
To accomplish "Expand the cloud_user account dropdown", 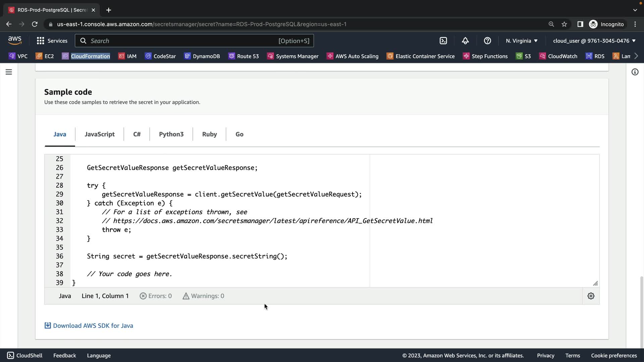I will (x=594, y=41).
